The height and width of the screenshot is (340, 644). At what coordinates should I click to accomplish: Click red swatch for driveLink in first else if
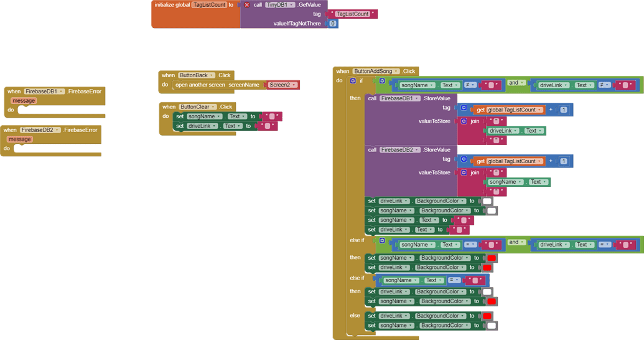pyautogui.click(x=487, y=268)
